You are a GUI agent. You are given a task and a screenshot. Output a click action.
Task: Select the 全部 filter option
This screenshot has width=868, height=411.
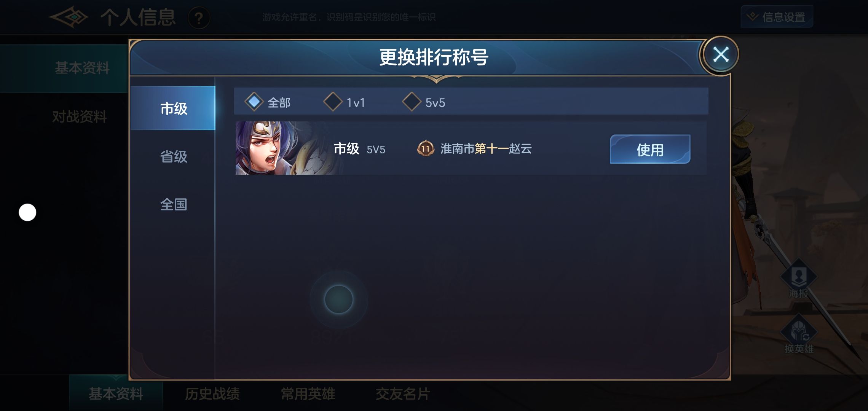268,102
